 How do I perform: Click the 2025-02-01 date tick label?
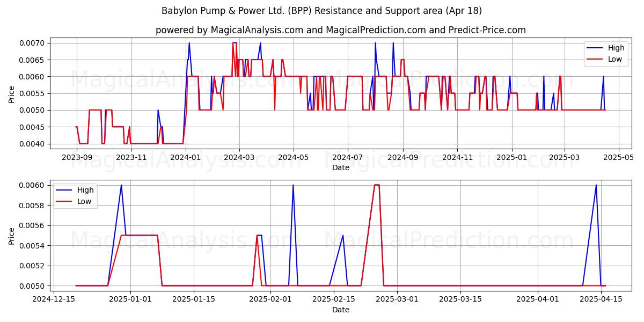(x=270, y=299)
